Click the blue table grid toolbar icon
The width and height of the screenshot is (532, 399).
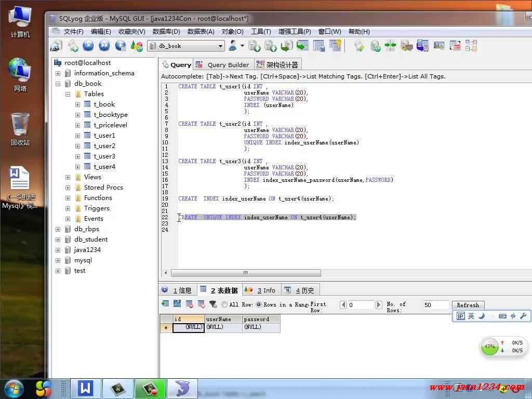click(x=319, y=46)
